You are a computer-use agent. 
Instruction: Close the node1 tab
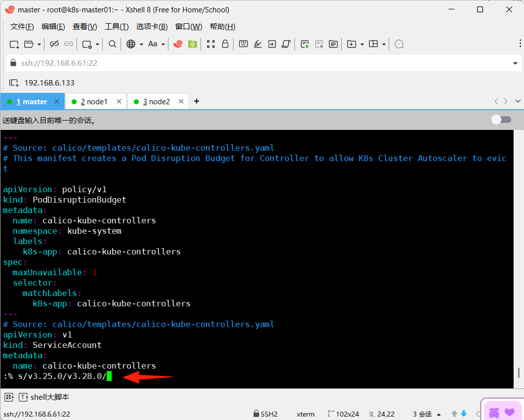coord(119,101)
